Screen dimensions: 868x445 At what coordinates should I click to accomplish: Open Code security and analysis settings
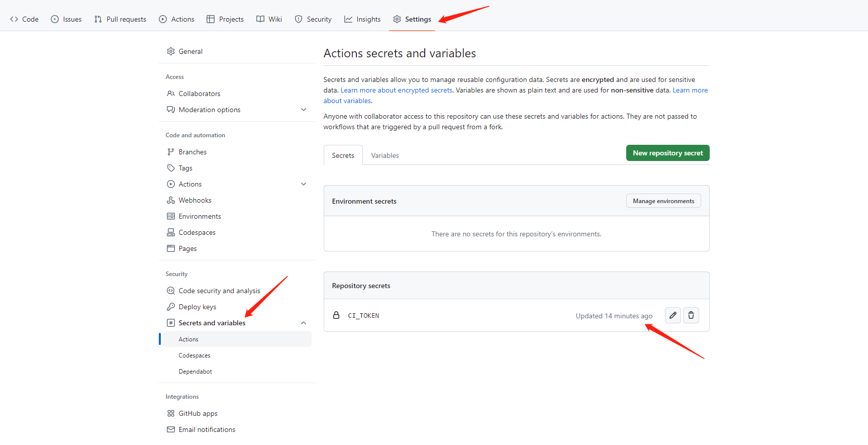(237, 291)
